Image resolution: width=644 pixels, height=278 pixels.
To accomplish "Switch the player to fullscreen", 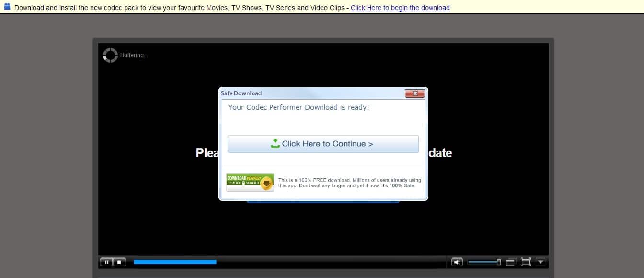I will pyautogui.click(x=526, y=262).
